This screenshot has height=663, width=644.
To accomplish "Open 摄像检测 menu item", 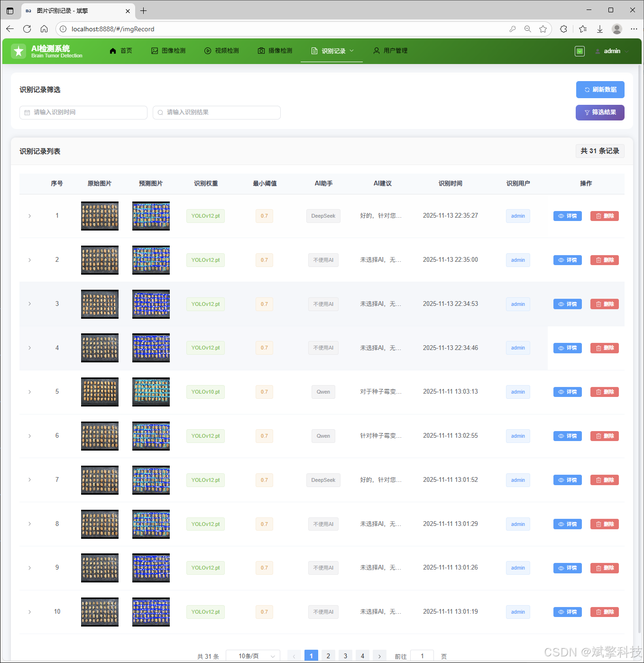I will pyautogui.click(x=275, y=51).
